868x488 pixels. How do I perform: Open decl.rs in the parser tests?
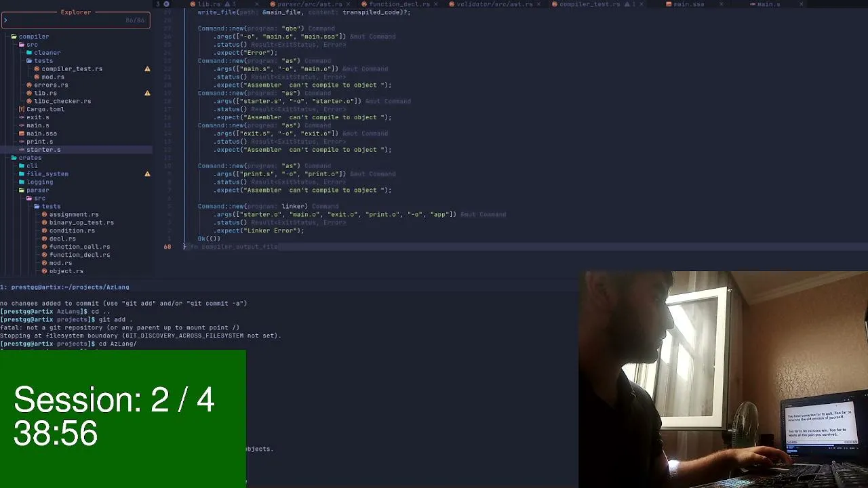[62, 239]
